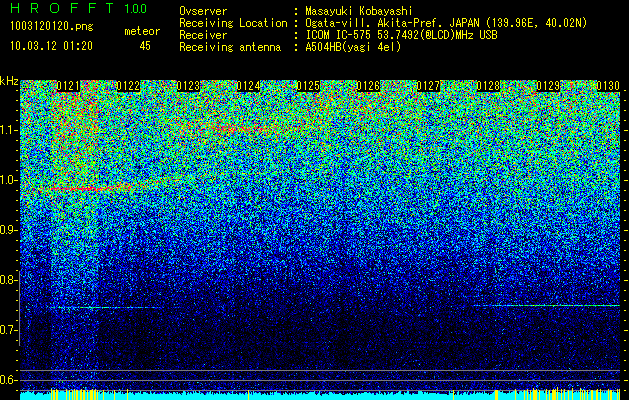
Task: Click the 0.8 frequency axis label
Action: click(x=8, y=280)
